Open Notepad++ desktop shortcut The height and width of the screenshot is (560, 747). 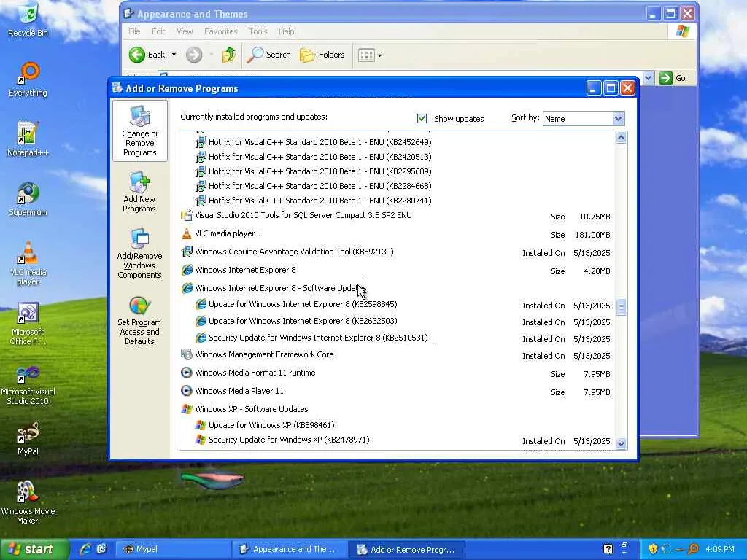tap(28, 139)
